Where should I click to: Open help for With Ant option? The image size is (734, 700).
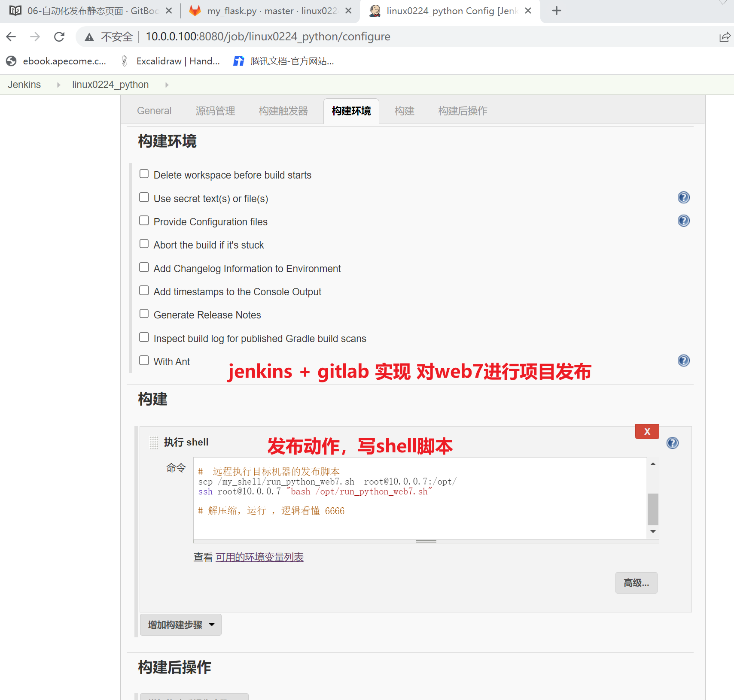click(x=683, y=361)
